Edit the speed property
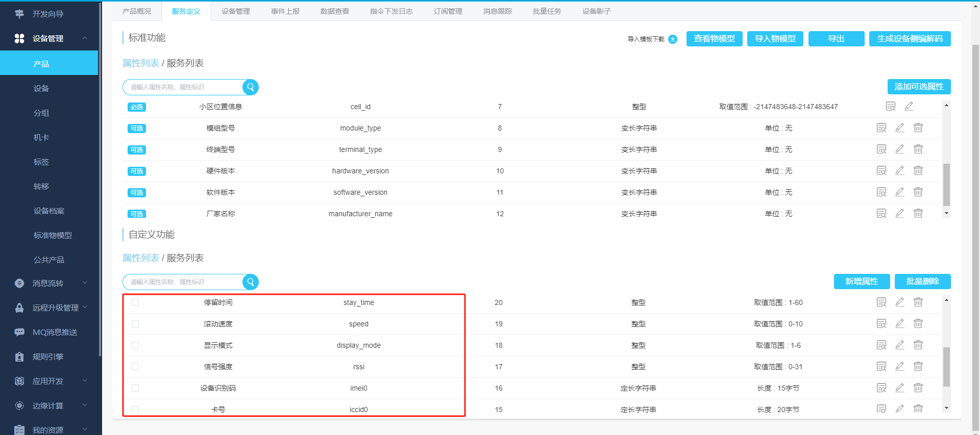This screenshot has height=435, width=980. 900,323
